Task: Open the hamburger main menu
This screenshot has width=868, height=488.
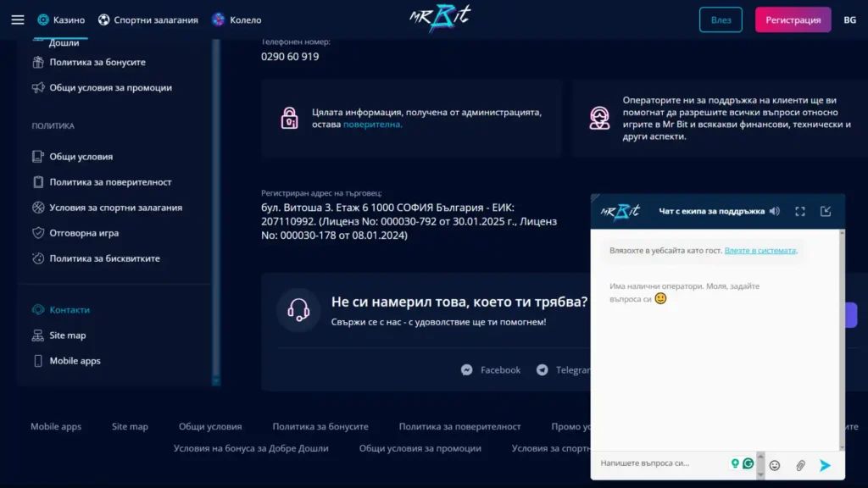Action: point(18,20)
